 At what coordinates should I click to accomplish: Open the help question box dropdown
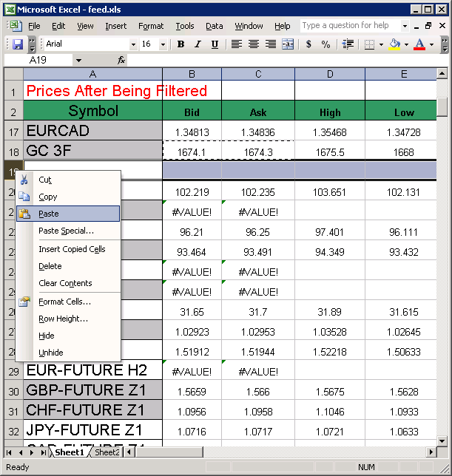coord(405,26)
